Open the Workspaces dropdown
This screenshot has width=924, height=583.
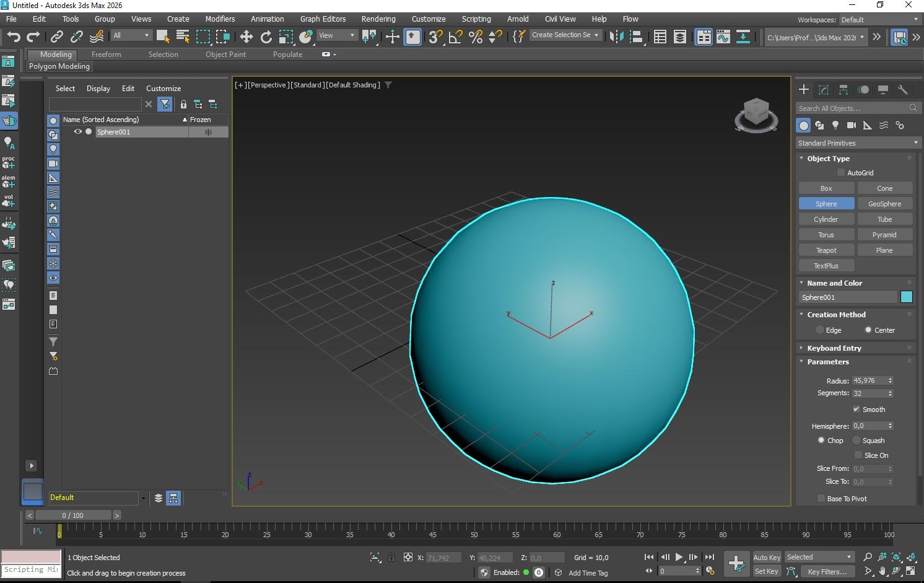click(878, 19)
